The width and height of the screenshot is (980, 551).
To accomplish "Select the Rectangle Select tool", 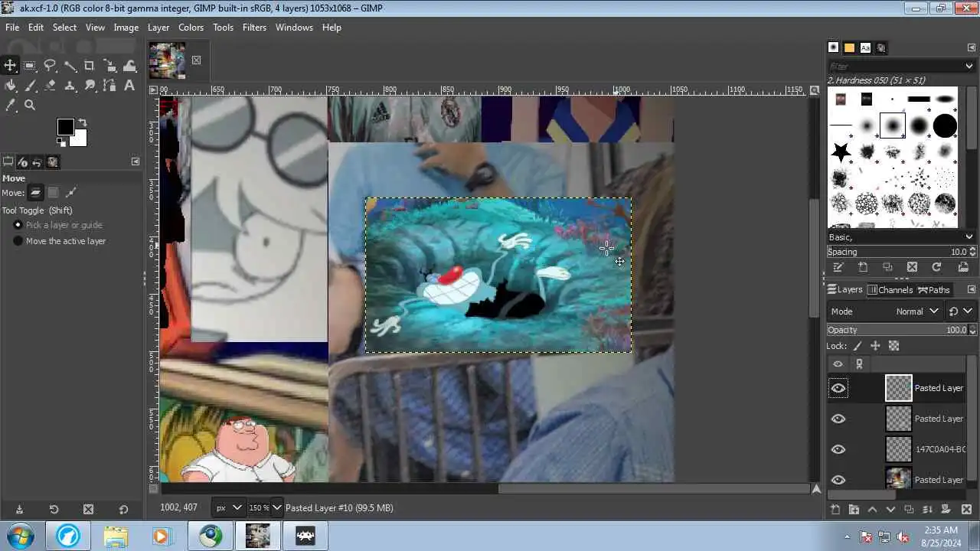I will (30, 66).
